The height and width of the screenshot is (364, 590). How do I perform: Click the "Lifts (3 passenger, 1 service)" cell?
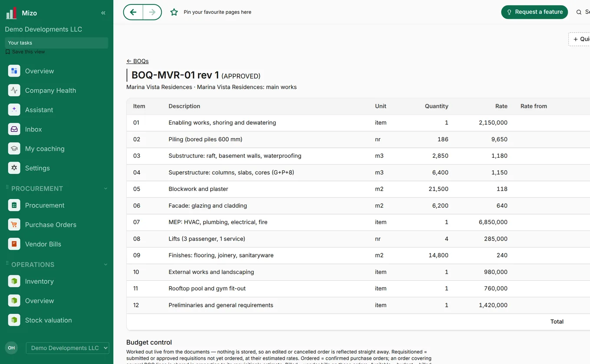coord(207,239)
